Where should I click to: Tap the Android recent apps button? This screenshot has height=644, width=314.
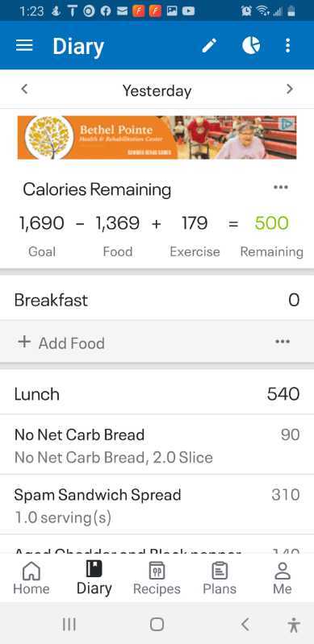[x=69, y=625]
